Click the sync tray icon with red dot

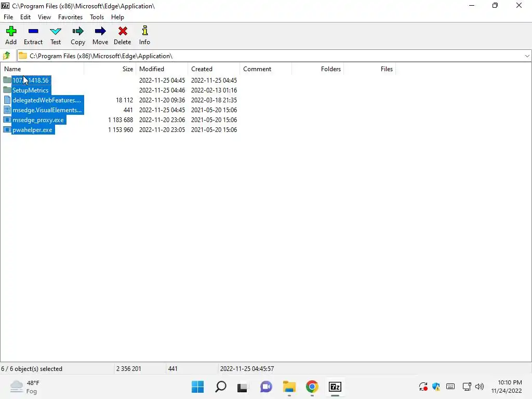click(423, 387)
